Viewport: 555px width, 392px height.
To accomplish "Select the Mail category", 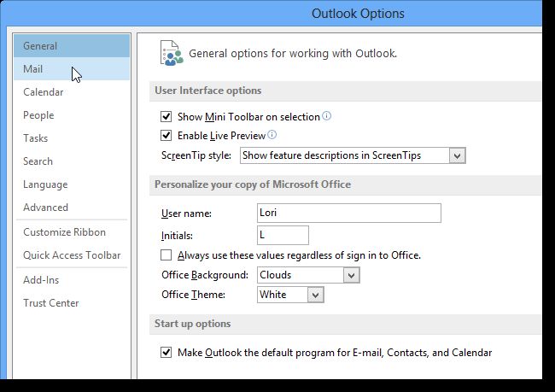I will (33, 69).
